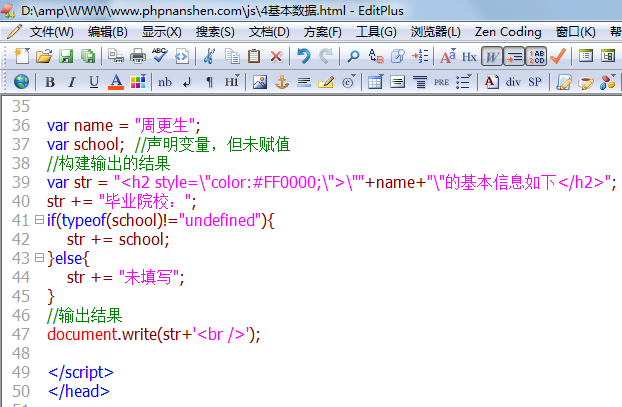Open the 工具(G) menu
The image size is (622, 407).
[376, 32]
